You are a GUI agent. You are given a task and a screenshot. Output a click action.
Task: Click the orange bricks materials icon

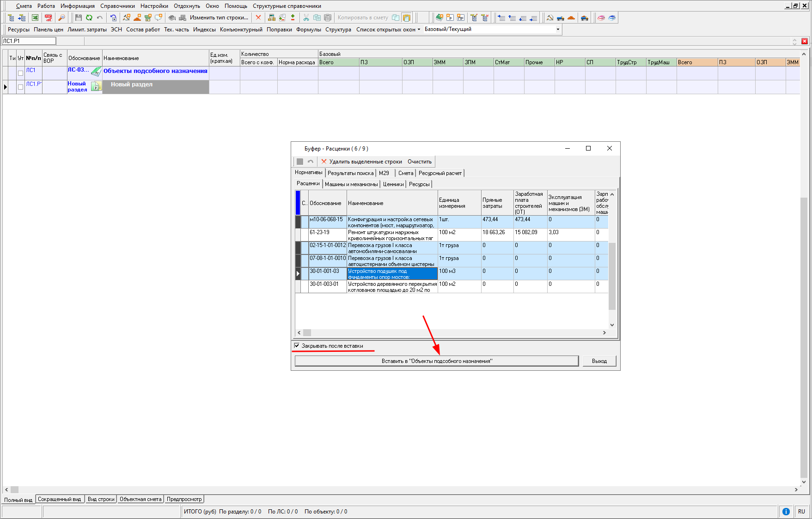click(571, 18)
